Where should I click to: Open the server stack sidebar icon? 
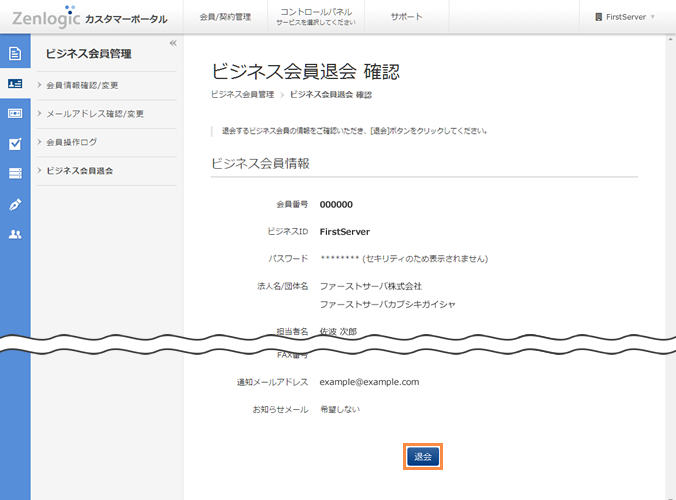(15, 174)
